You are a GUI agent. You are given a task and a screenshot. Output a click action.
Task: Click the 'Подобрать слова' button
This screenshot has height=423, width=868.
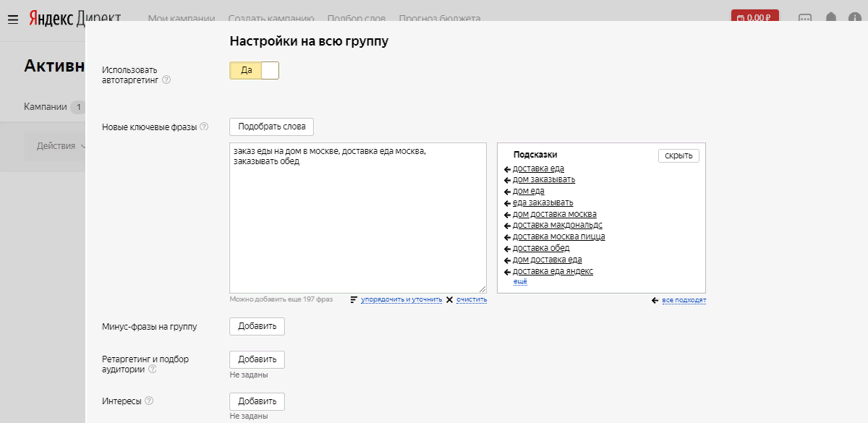coord(271,127)
